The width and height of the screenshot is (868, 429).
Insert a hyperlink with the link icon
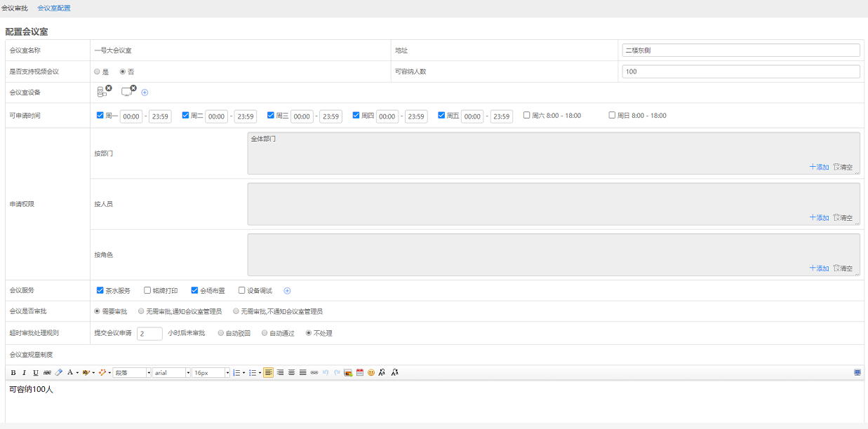coord(314,372)
